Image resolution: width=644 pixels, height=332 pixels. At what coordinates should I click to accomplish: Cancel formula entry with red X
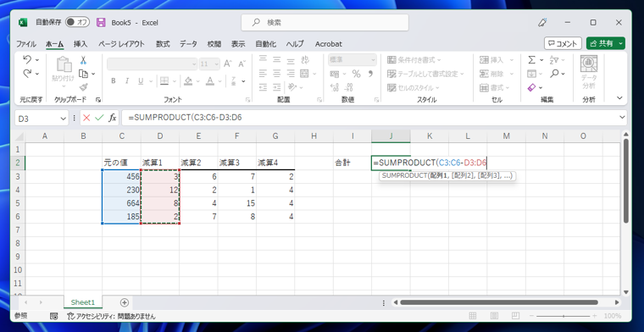[x=86, y=119]
